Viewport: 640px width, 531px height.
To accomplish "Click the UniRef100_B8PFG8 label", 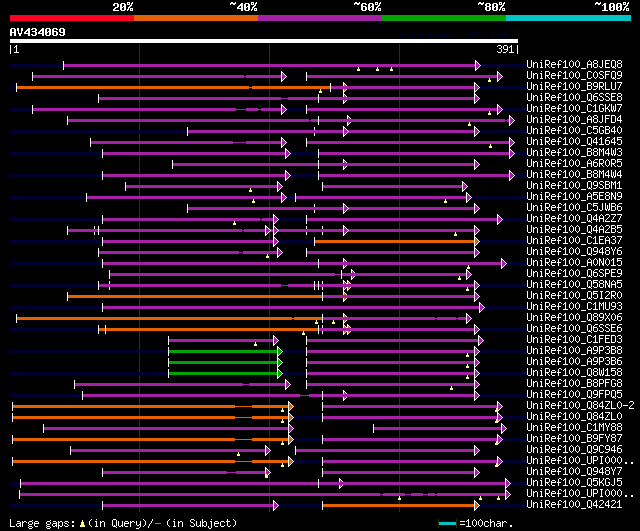I will click(x=574, y=384).
